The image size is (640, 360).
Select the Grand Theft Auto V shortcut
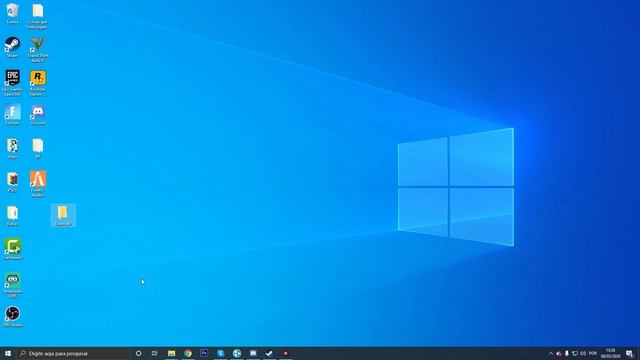38,49
